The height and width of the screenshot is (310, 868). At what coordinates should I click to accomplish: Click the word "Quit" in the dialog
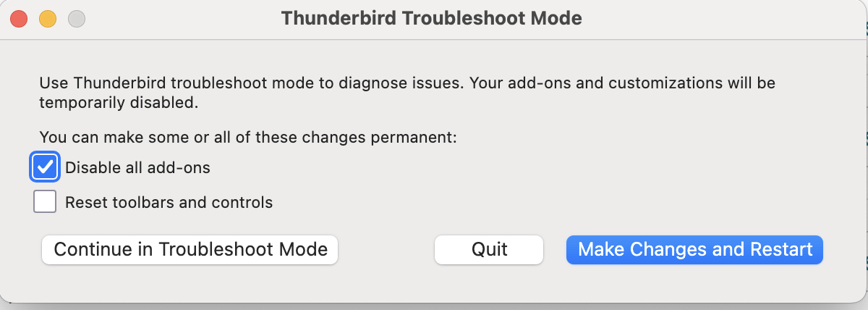point(489,250)
